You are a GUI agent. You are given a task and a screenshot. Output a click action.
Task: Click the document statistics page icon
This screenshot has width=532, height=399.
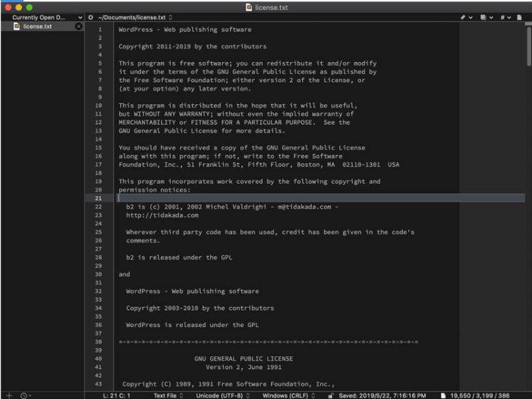click(x=443, y=395)
